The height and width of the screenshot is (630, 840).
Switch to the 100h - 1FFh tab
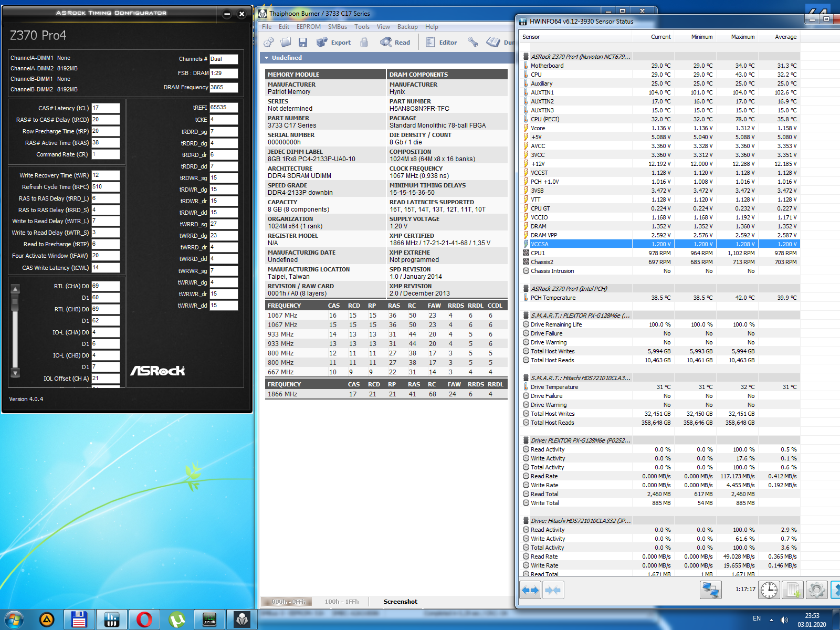tap(342, 602)
